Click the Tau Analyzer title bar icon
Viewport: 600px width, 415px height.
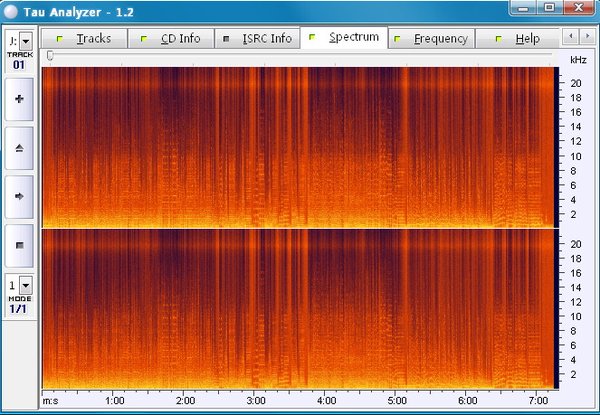[10, 12]
